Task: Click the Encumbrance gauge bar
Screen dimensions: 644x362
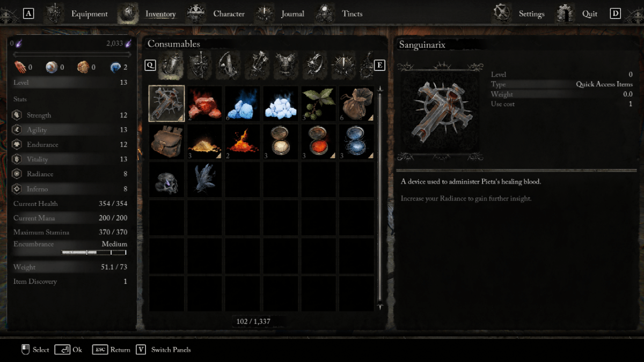Action: click(x=94, y=252)
